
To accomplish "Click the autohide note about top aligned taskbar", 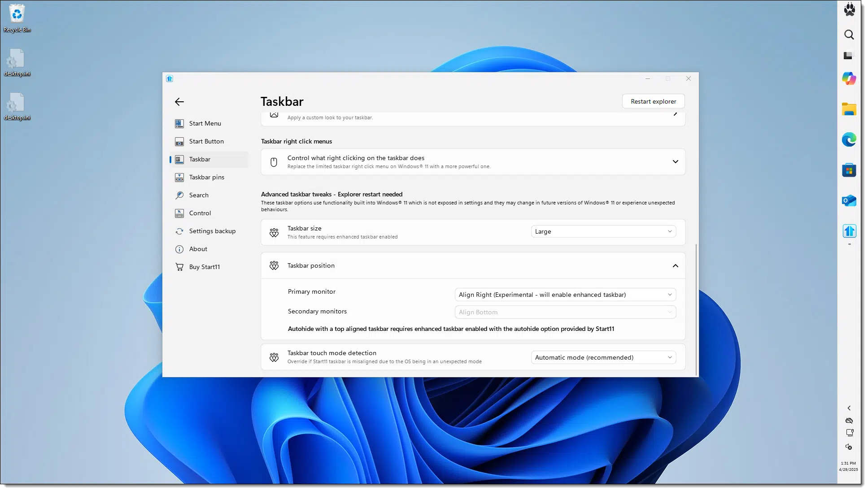I will tap(451, 329).
